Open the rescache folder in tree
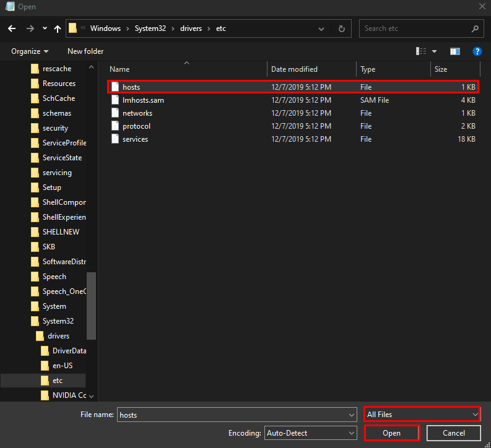Viewport: 491px width, 448px height. tap(57, 69)
